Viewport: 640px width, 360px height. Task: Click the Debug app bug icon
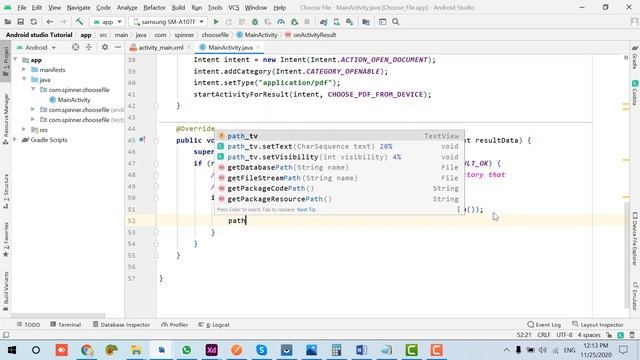(x=255, y=22)
